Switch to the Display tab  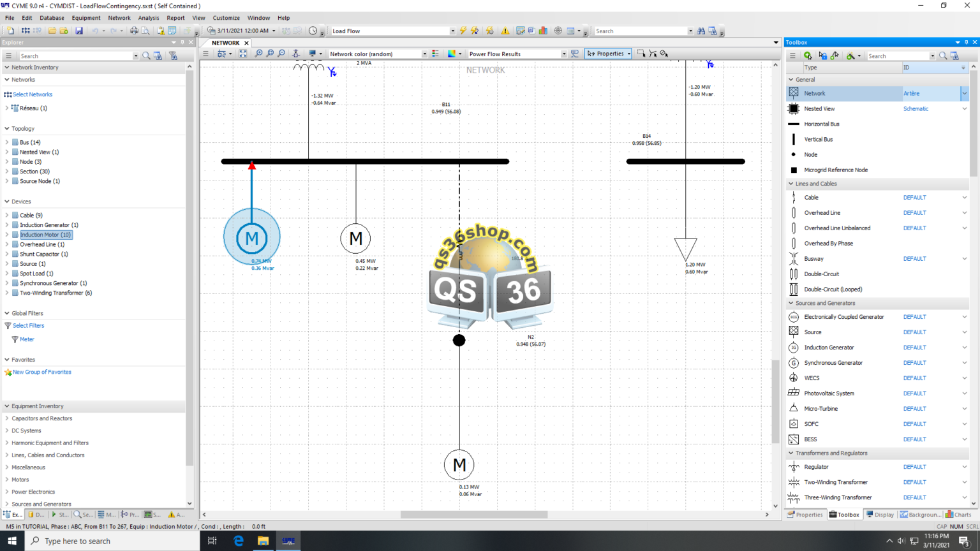tap(880, 515)
